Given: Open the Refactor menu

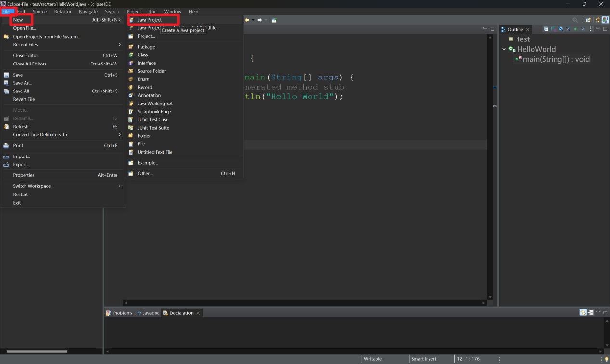Looking at the screenshot, I should [63, 12].
